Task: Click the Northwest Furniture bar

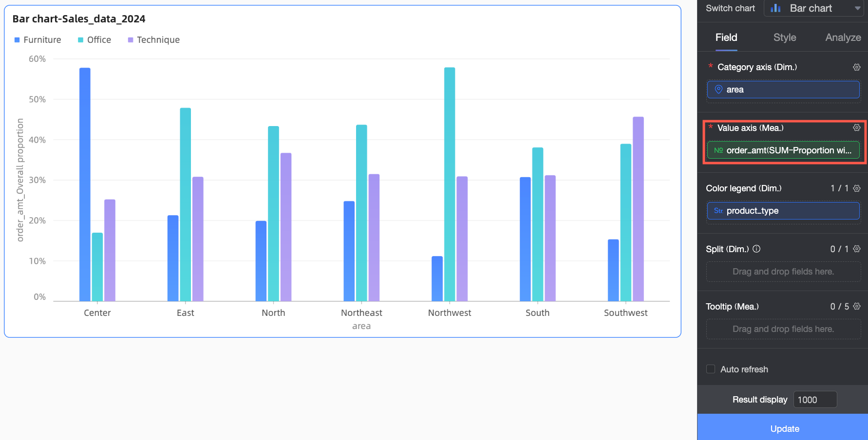Action: click(437, 279)
